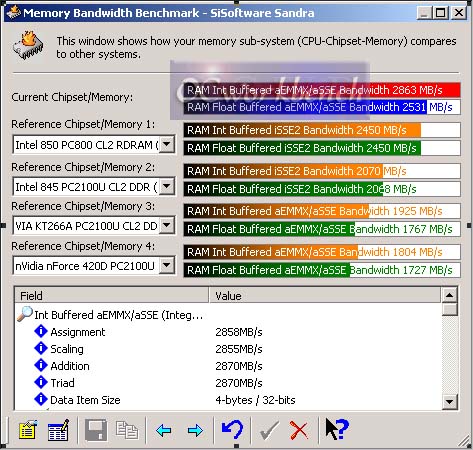
Task: Click the info icon beside Assignment
Action: (x=41, y=331)
